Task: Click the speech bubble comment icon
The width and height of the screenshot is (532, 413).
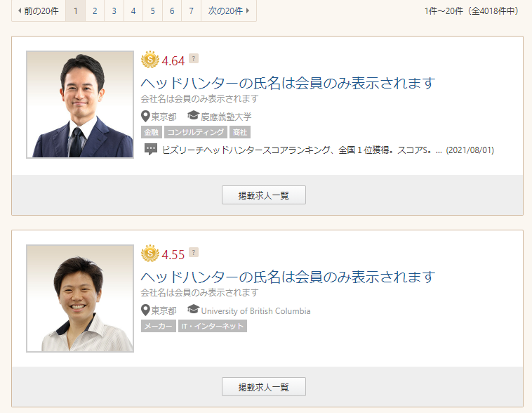Action: 151,149
